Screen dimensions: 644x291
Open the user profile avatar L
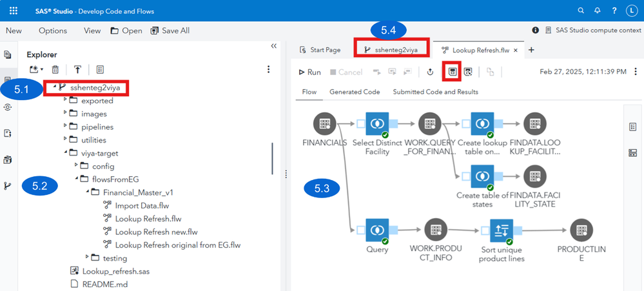631,11
